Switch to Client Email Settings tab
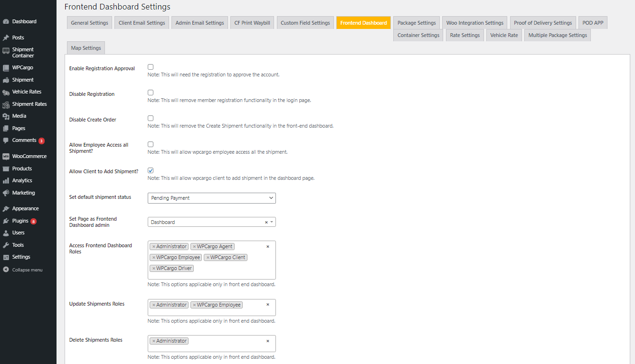Screen dimensions: 635x364 pyautogui.click(x=142, y=23)
